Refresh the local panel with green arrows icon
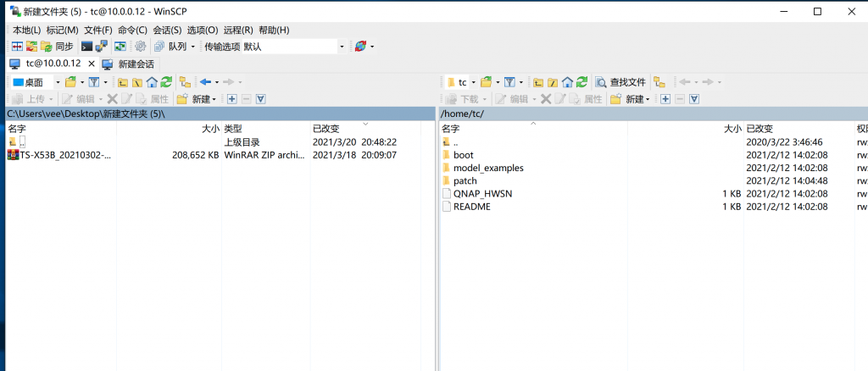 point(167,82)
